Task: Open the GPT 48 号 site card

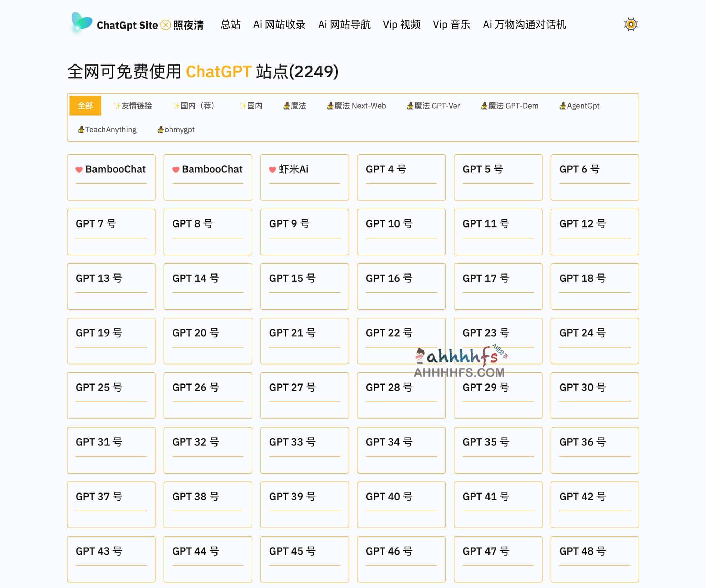Action: click(594, 559)
